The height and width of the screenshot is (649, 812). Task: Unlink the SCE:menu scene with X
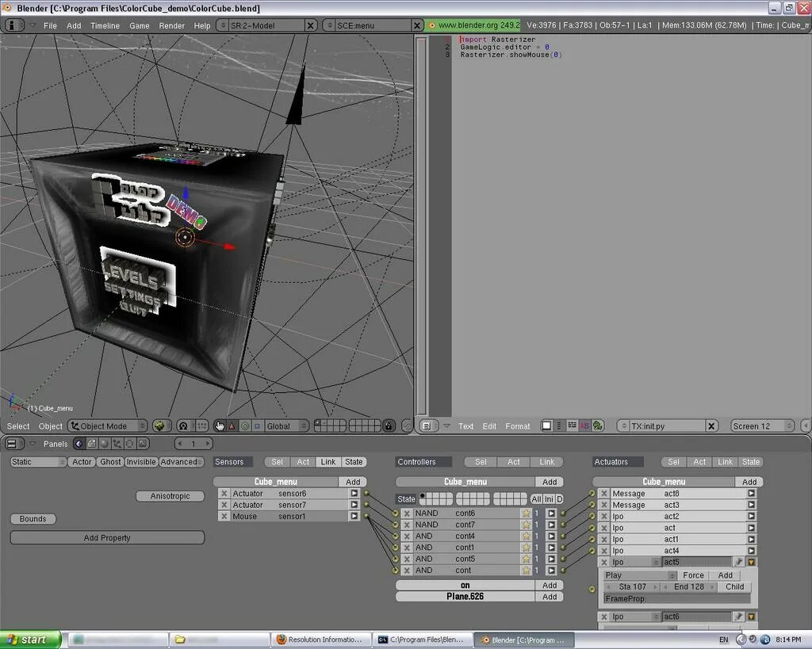(417, 25)
